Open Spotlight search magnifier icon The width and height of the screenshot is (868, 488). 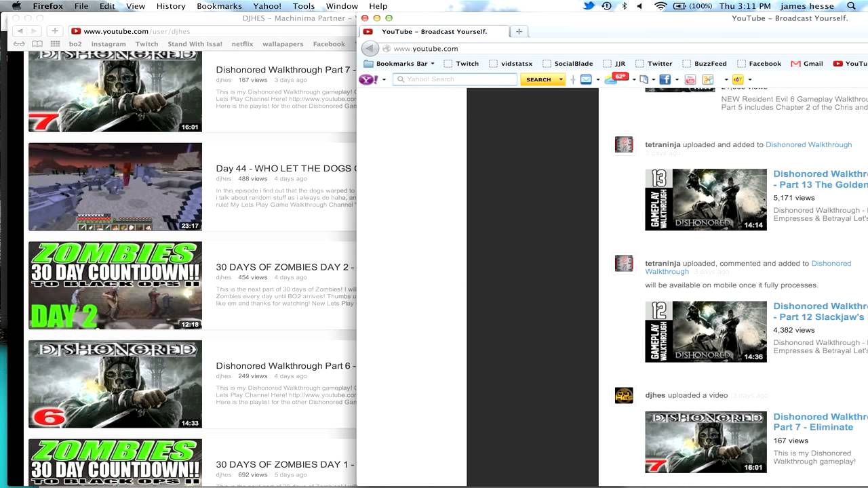(x=852, y=6)
